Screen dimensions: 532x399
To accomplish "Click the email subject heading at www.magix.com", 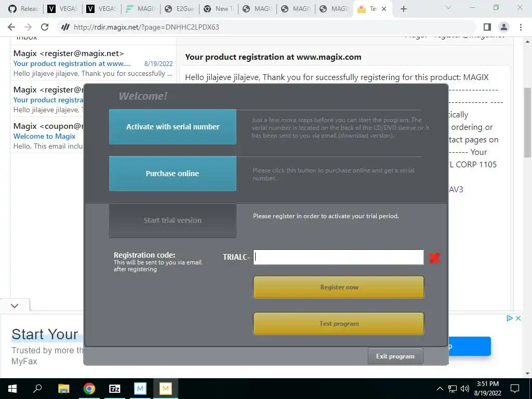I will (x=273, y=57).
